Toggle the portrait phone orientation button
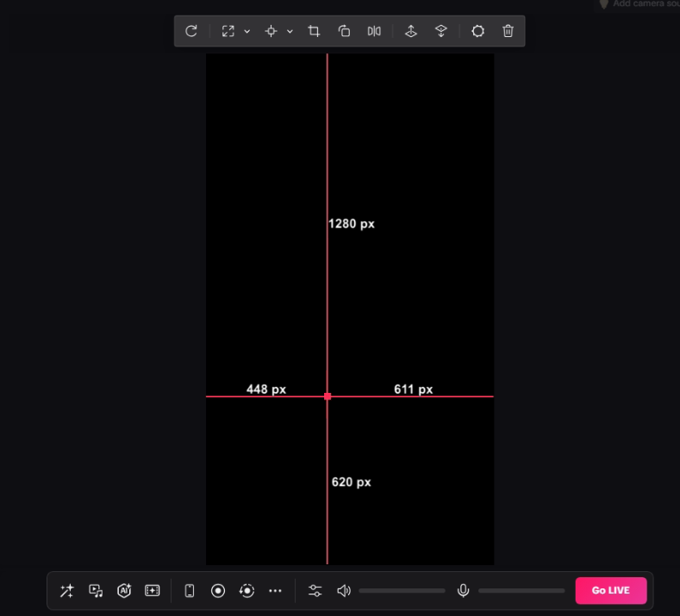 coord(190,590)
